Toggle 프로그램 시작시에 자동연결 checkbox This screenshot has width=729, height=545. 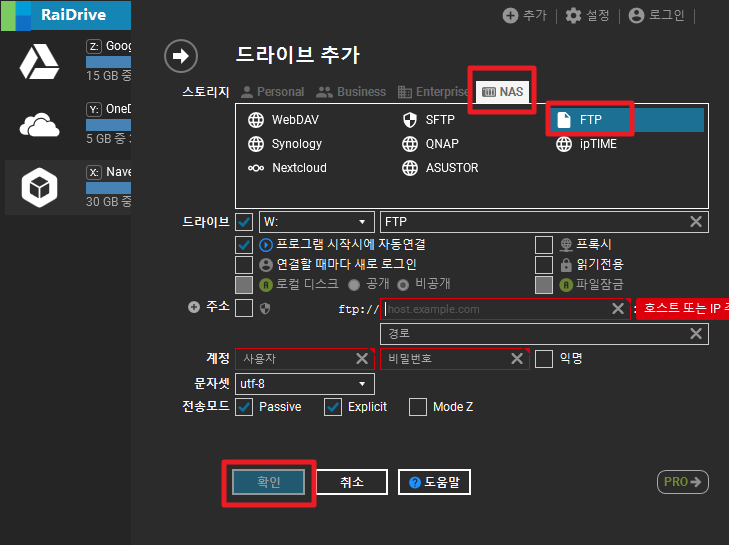pos(244,245)
